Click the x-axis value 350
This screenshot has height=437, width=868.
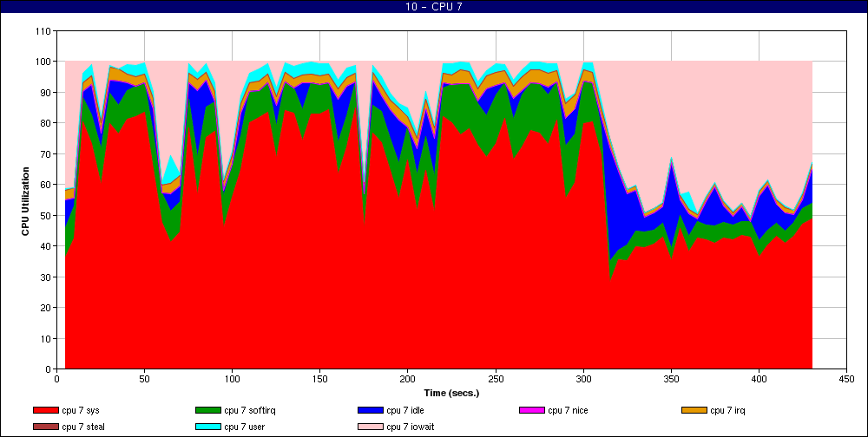(x=671, y=380)
